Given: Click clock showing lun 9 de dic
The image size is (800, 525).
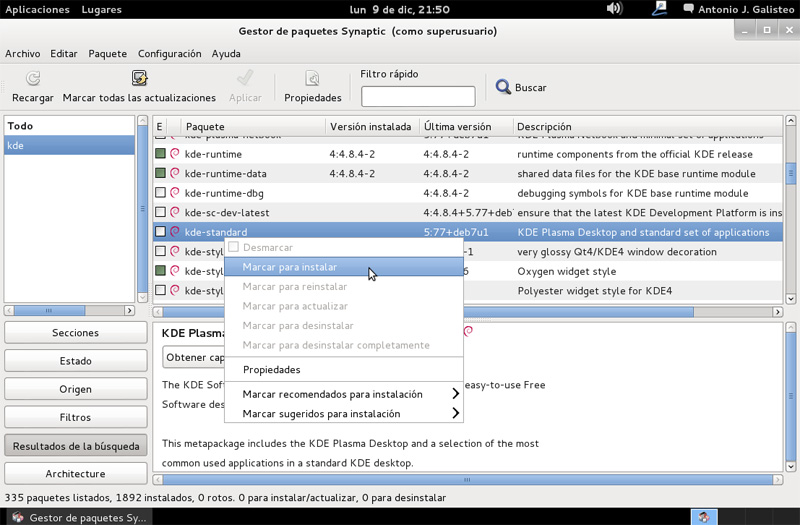Looking at the screenshot, I should [x=399, y=9].
